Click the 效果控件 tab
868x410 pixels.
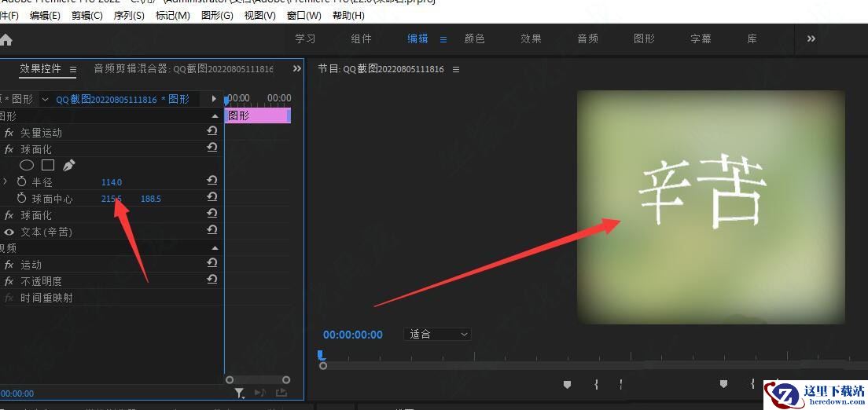(40, 68)
